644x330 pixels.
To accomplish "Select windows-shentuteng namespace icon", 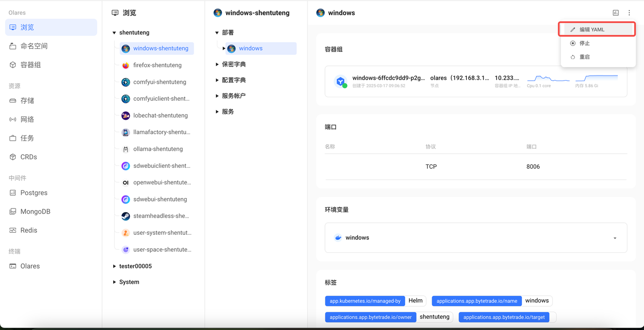I will tap(126, 48).
